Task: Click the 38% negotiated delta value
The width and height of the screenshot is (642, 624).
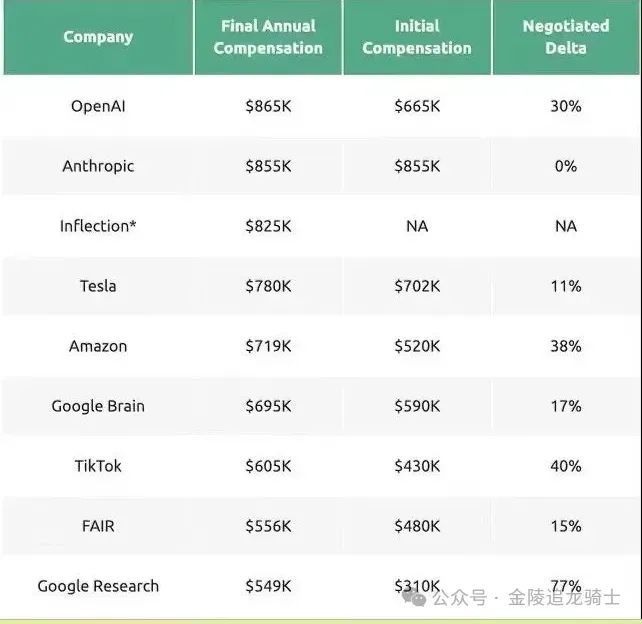Action: (566, 346)
